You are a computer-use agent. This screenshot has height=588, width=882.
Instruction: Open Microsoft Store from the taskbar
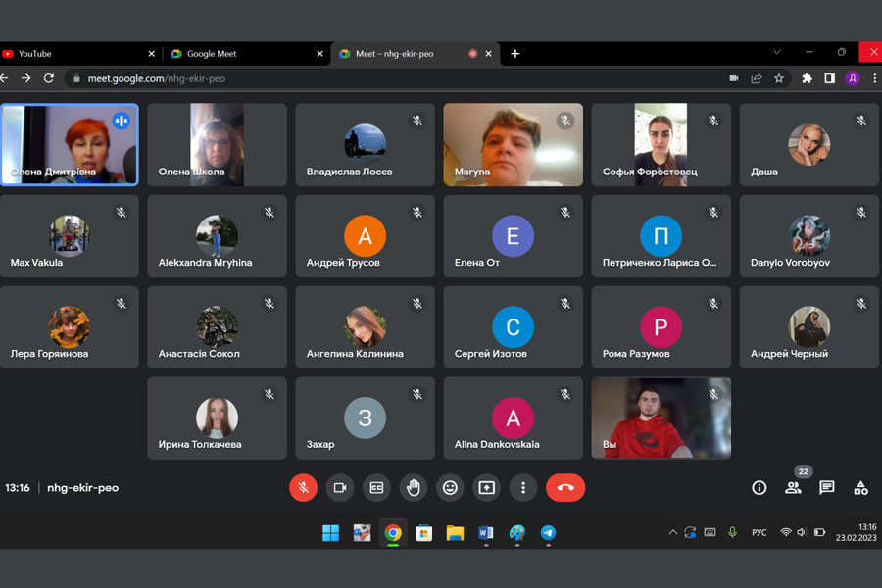coord(423,532)
